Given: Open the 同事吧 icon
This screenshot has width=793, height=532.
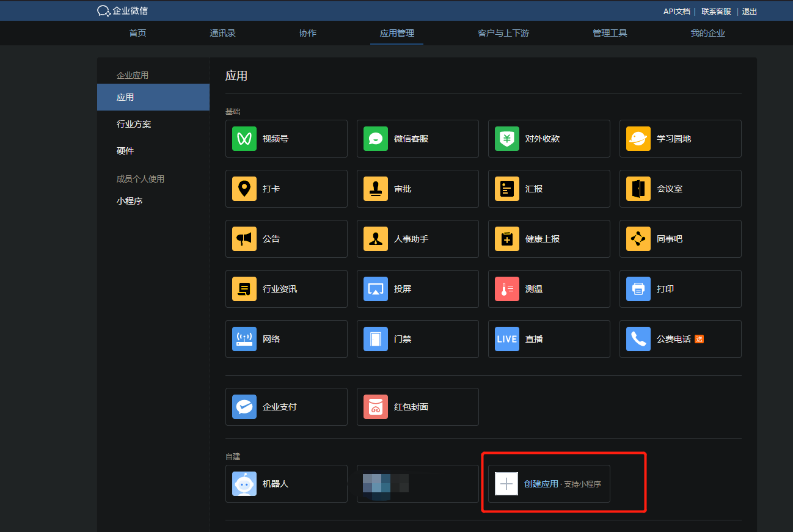Looking at the screenshot, I should point(638,239).
